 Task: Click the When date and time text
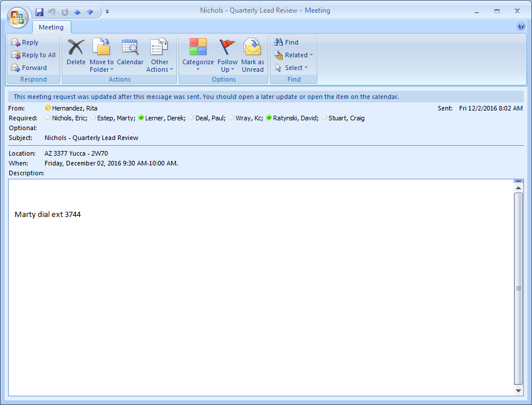111,163
